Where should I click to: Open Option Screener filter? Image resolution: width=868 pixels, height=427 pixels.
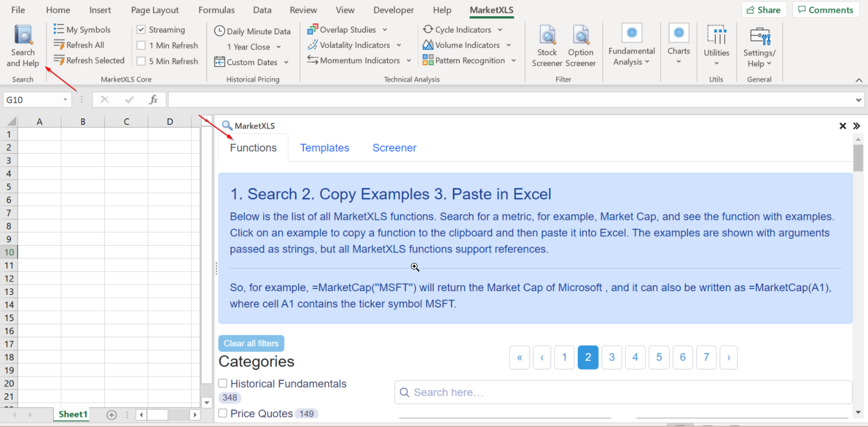580,46
